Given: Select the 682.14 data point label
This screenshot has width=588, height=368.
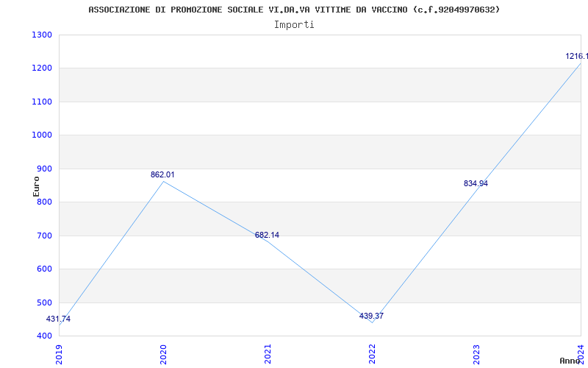Looking at the screenshot, I should pyautogui.click(x=267, y=235).
